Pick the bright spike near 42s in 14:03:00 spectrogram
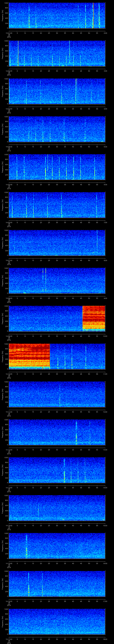Screen dimensions: 114x644 pyautogui.click(x=76, y=90)
